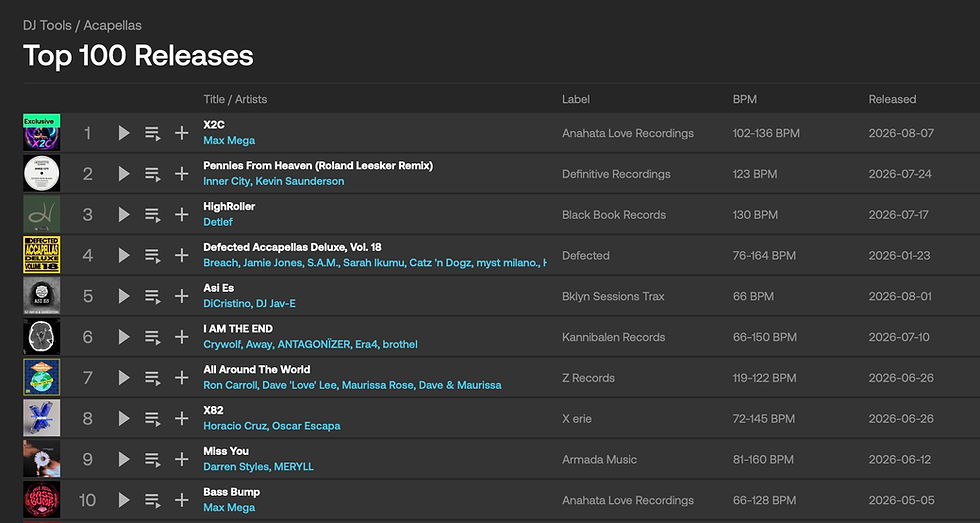980x523 pixels.
Task: Play Asi Es release
Action: [x=124, y=296]
